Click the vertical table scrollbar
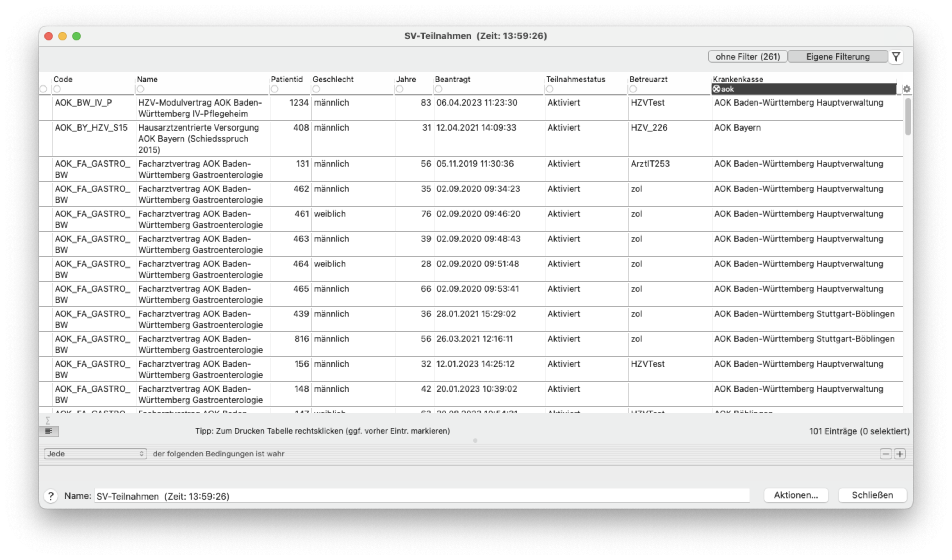 click(908, 116)
